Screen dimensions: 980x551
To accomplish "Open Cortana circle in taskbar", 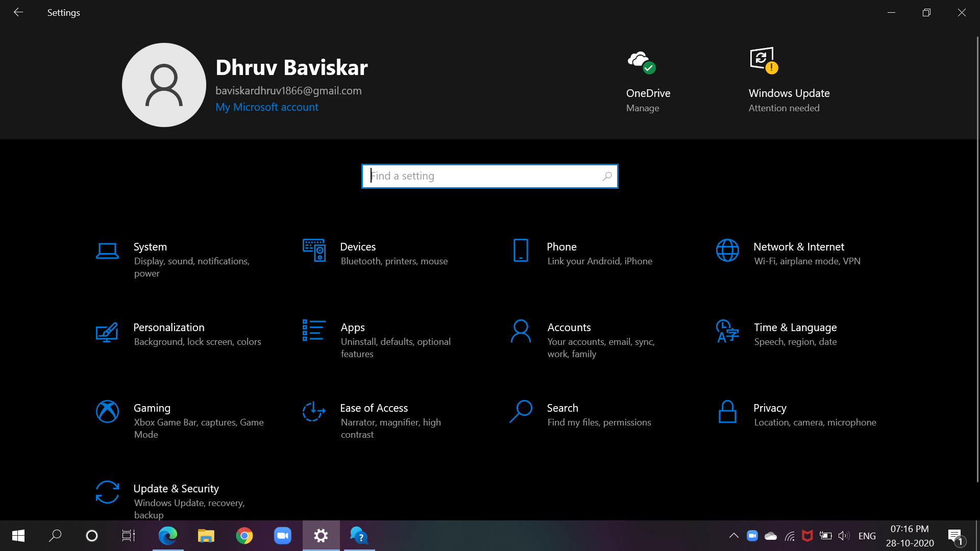I will [92, 536].
